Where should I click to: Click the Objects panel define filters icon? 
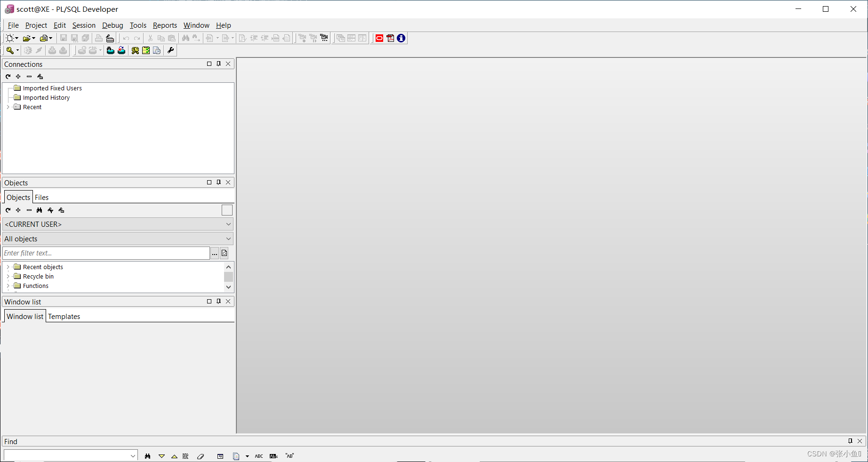(61, 210)
